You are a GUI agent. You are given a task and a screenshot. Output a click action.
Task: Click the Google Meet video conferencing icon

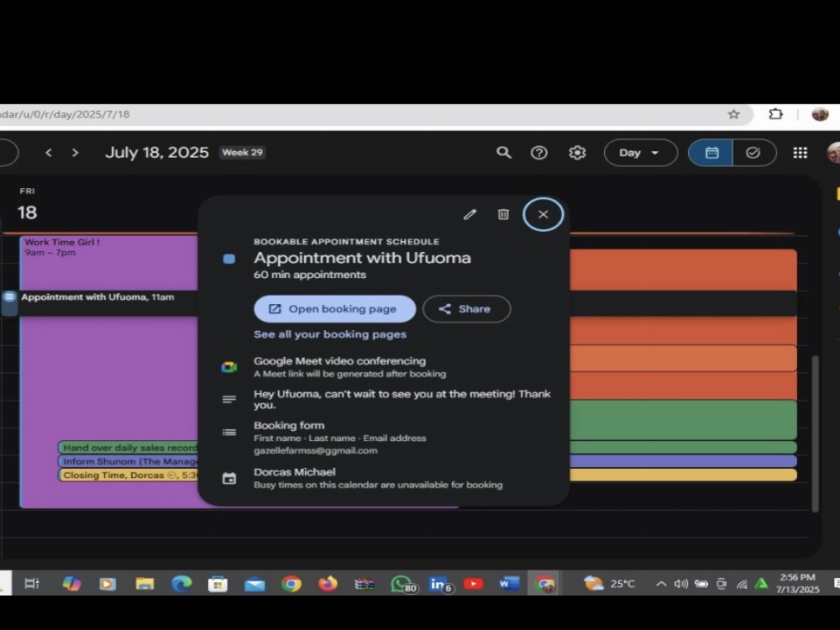click(229, 367)
